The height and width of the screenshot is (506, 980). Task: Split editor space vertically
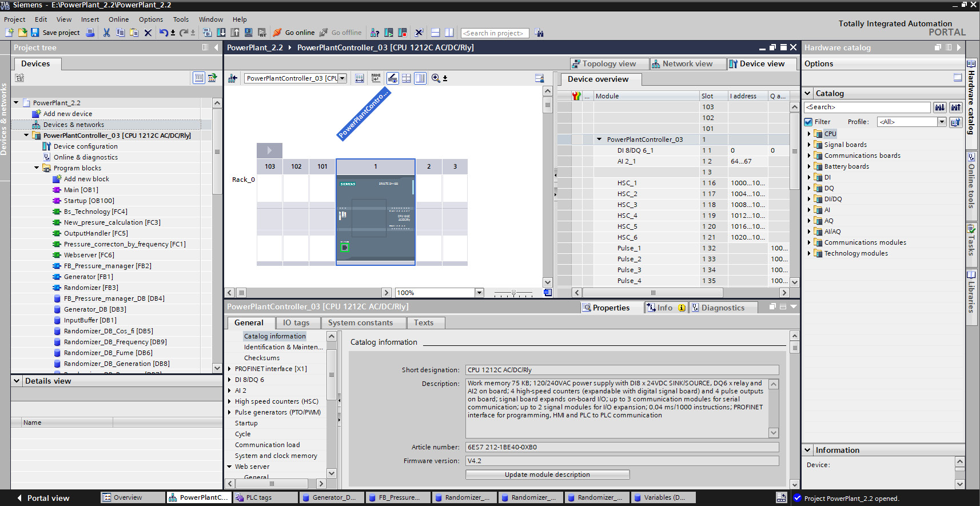tap(449, 33)
